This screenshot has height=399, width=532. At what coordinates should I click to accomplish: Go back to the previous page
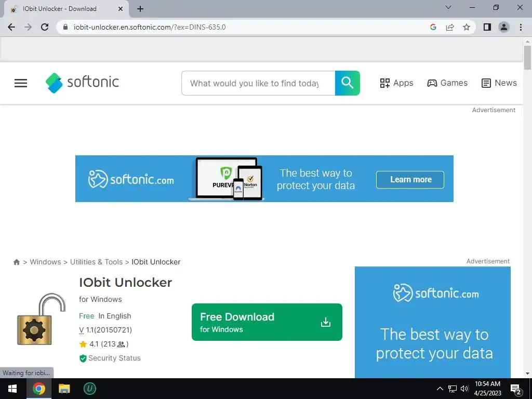point(11,27)
